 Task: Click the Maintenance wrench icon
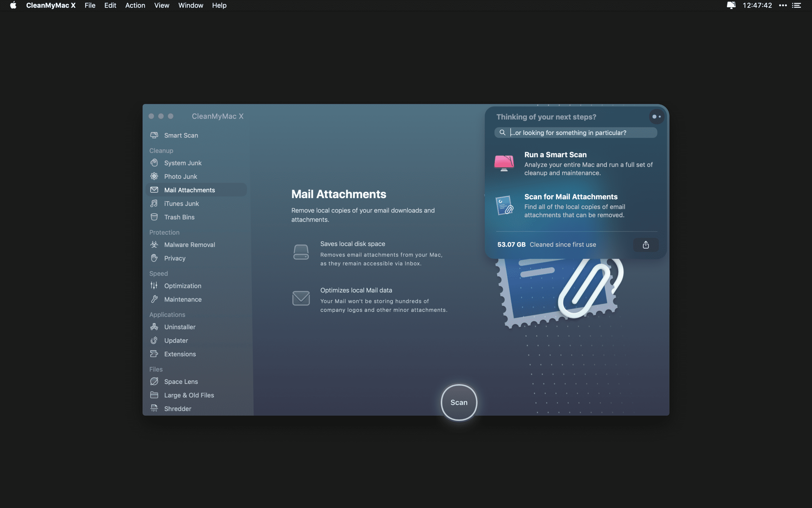(x=154, y=299)
